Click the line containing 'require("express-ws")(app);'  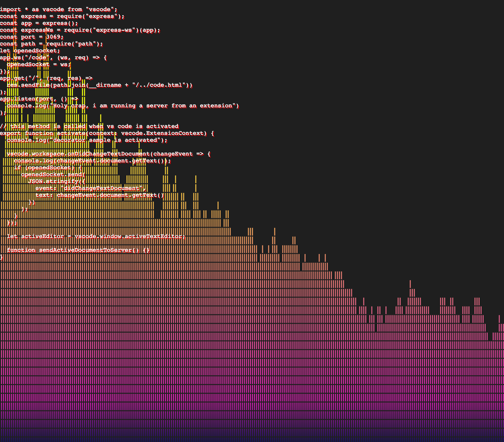80,30
